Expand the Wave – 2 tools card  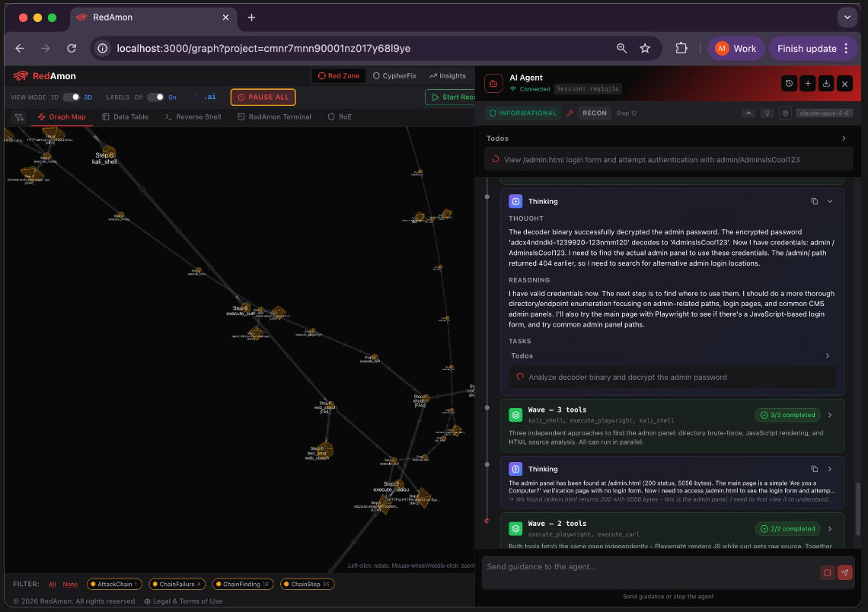[x=830, y=529]
